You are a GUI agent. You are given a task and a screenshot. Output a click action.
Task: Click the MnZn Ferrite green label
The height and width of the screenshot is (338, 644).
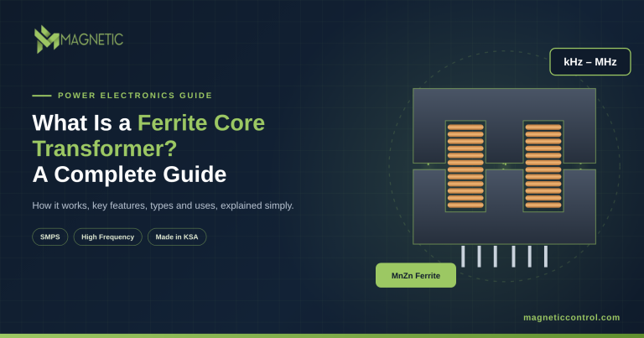tap(416, 276)
